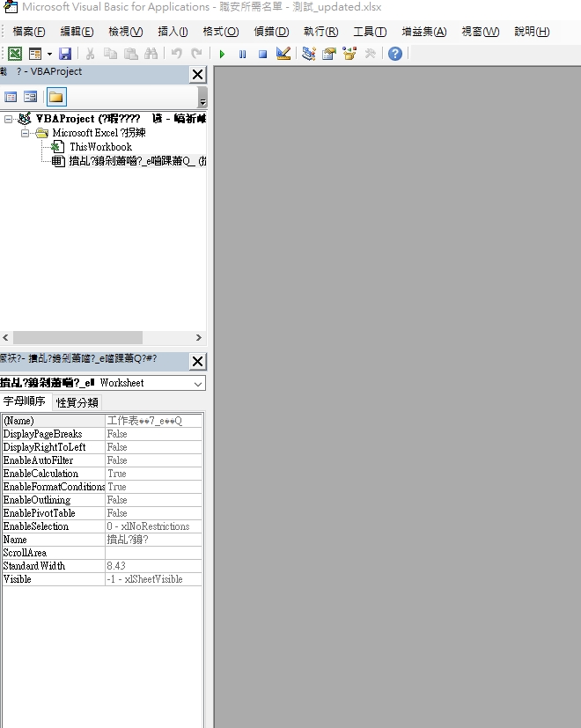Switch to Microsoft Excel view icon
Image resolution: width=581 pixels, height=728 pixels.
[x=15, y=54]
